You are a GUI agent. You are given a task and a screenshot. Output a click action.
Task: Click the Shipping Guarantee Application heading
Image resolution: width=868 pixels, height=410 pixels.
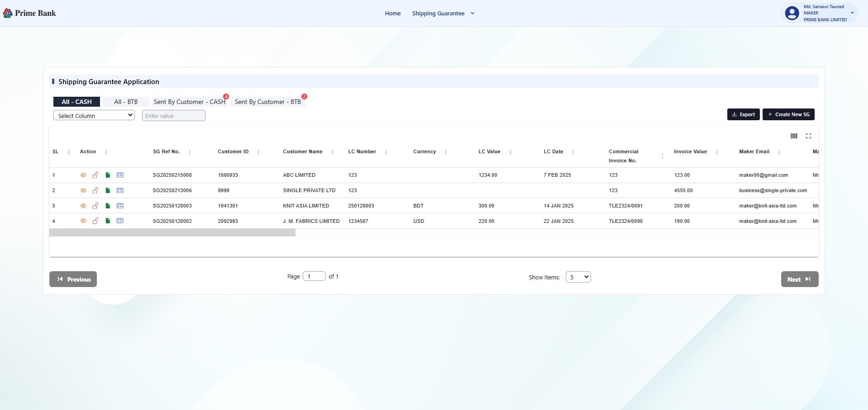[109, 82]
